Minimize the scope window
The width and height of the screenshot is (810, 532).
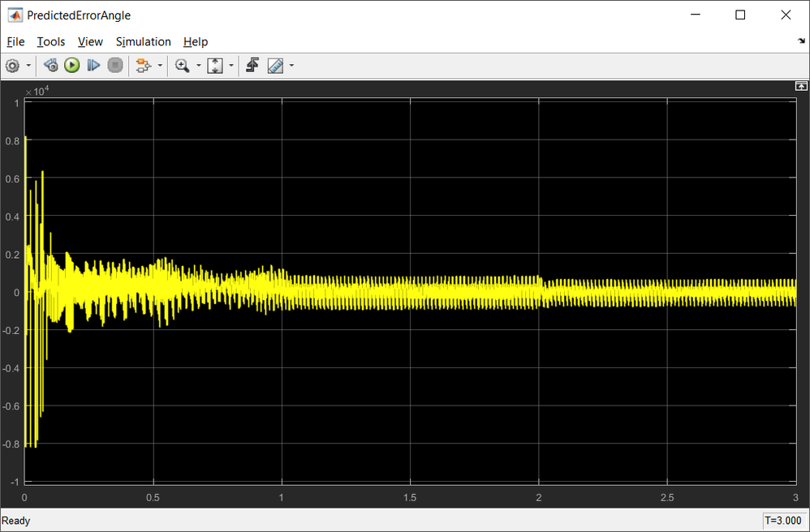(x=696, y=15)
